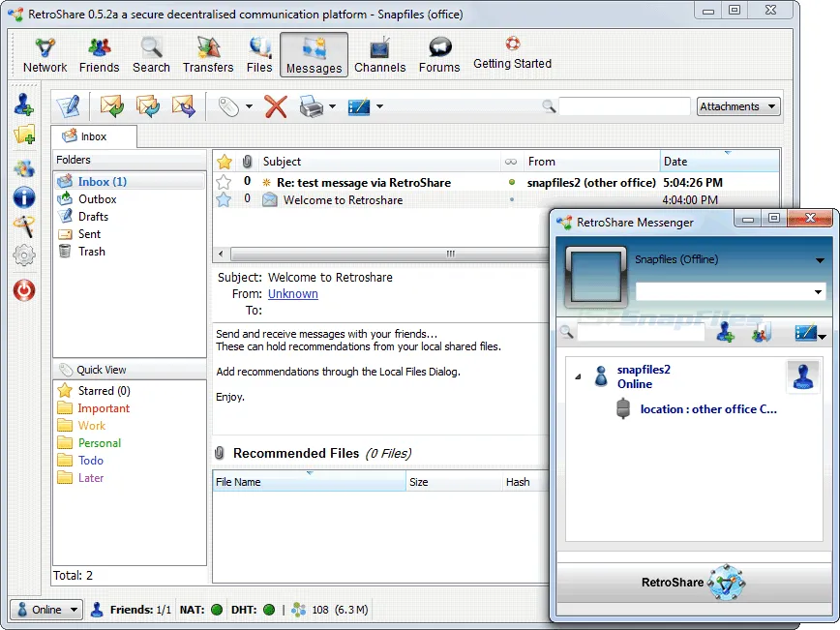The image size is (840, 630).
Task: Select location : other office entry
Action: (x=708, y=409)
